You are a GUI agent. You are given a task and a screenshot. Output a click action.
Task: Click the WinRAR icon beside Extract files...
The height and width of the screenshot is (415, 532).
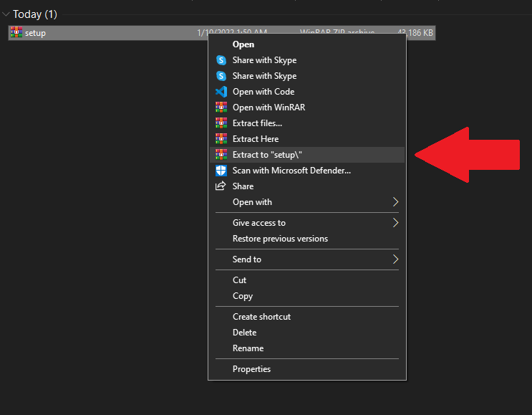pos(221,123)
